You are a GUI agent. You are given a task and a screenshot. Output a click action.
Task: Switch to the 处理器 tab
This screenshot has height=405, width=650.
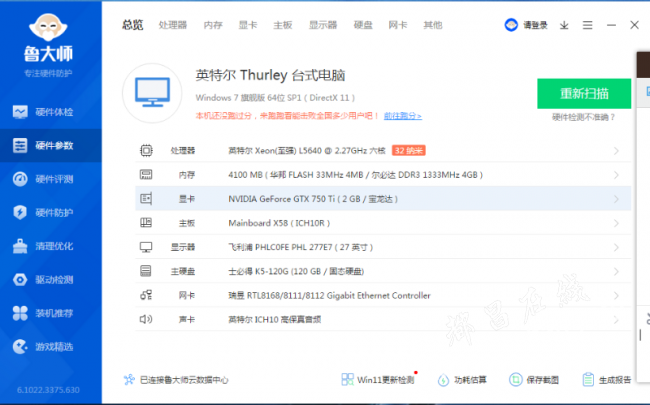(173, 25)
